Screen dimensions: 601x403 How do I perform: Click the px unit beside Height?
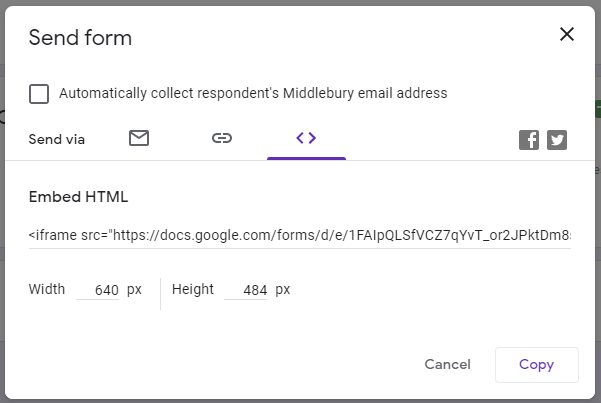point(283,290)
